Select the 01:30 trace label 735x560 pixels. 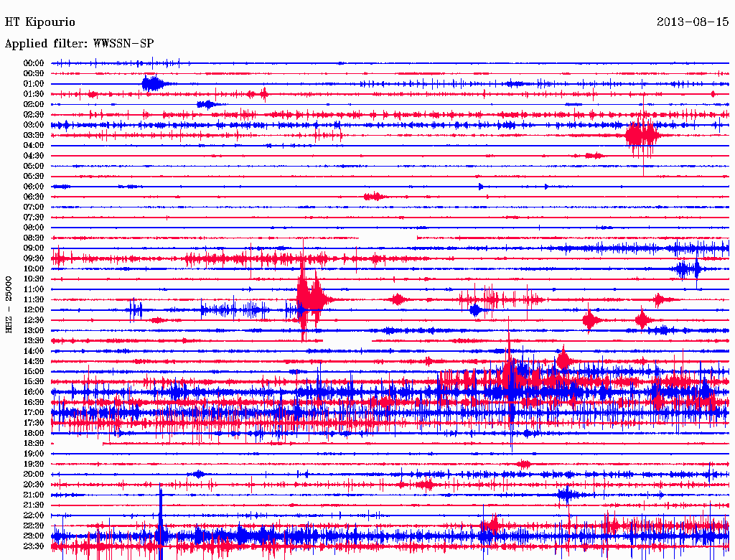tap(34, 94)
